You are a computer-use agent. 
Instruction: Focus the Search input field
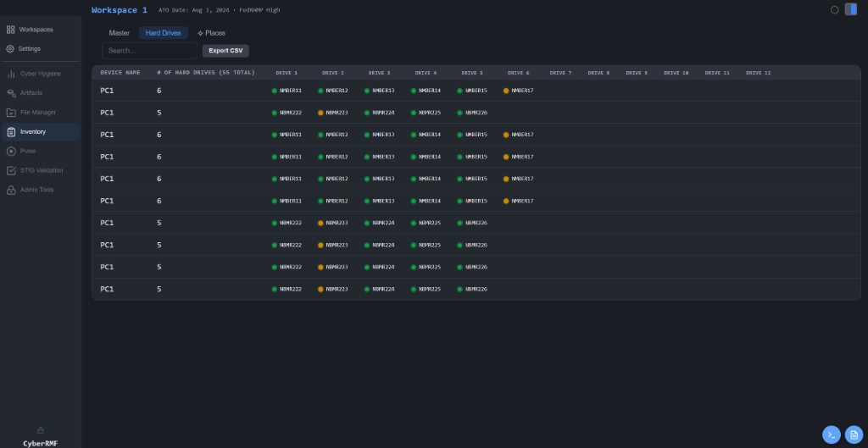pyautogui.click(x=149, y=51)
